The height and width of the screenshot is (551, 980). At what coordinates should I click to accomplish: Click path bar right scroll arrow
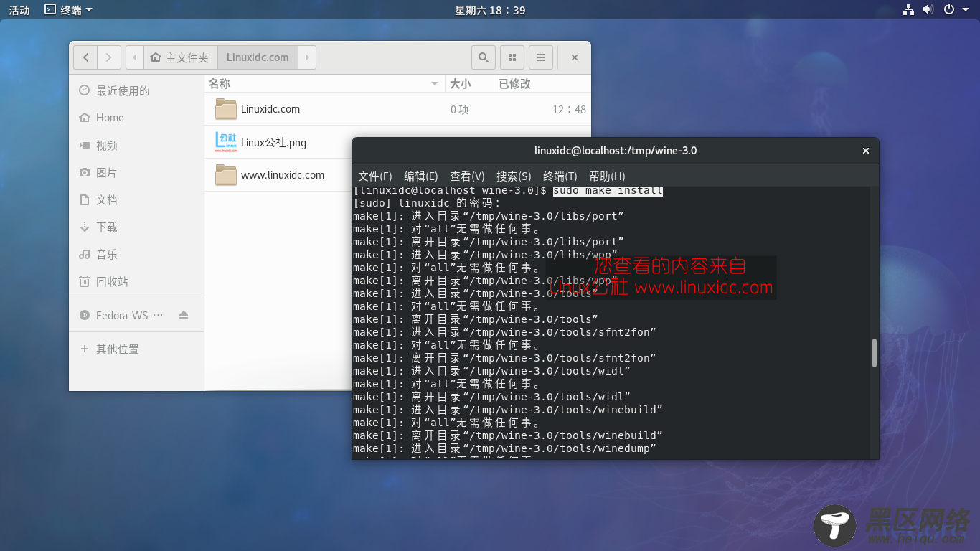[x=307, y=57]
